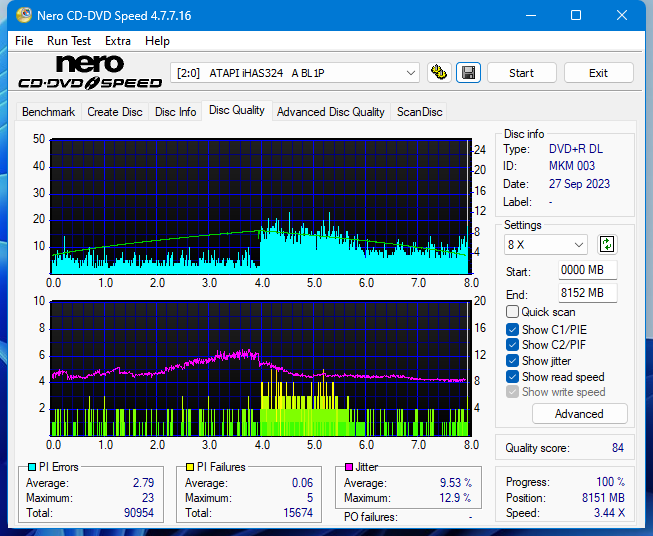Switch to the Advanced Disc Quality tab
The width and height of the screenshot is (653, 536).
coord(331,112)
